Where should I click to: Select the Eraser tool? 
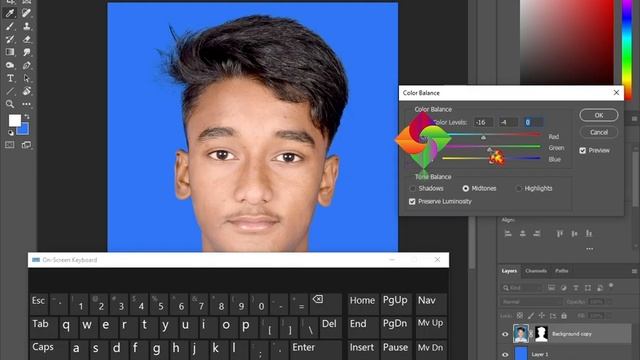click(x=27, y=39)
